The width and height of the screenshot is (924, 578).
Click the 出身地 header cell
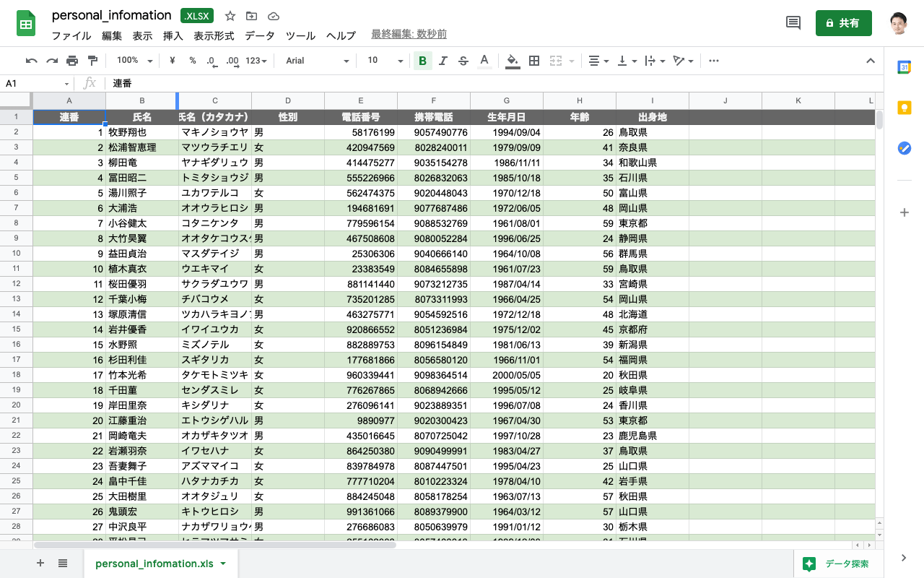click(x=653, y=116)
